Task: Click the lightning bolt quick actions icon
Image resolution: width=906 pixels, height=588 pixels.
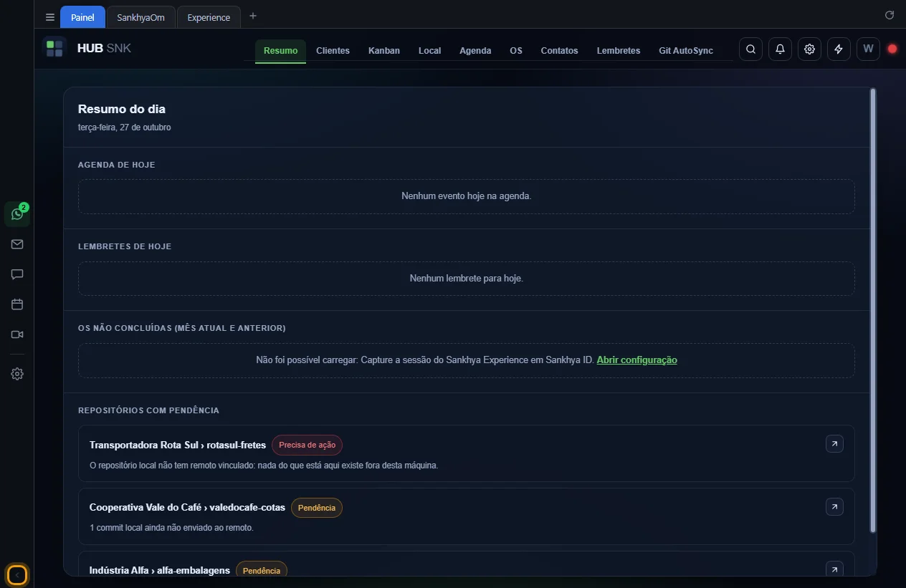Action: coord(839,49)
